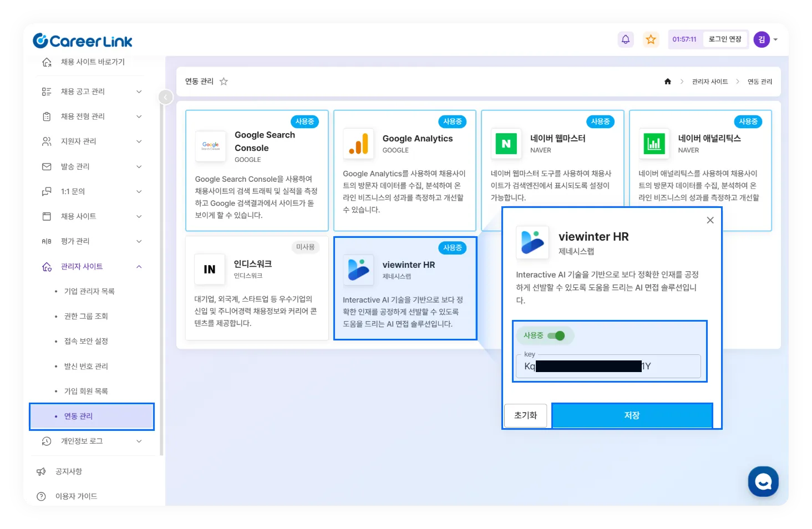812x529 pixels.
Task: Click the 인디스워크 IN logo
Action: coord(210,269)
